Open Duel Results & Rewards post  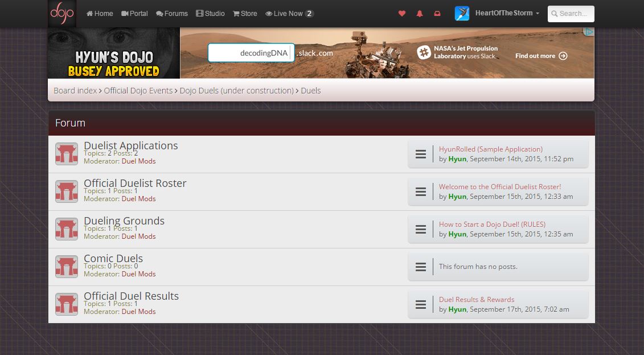tap(477, 300)
